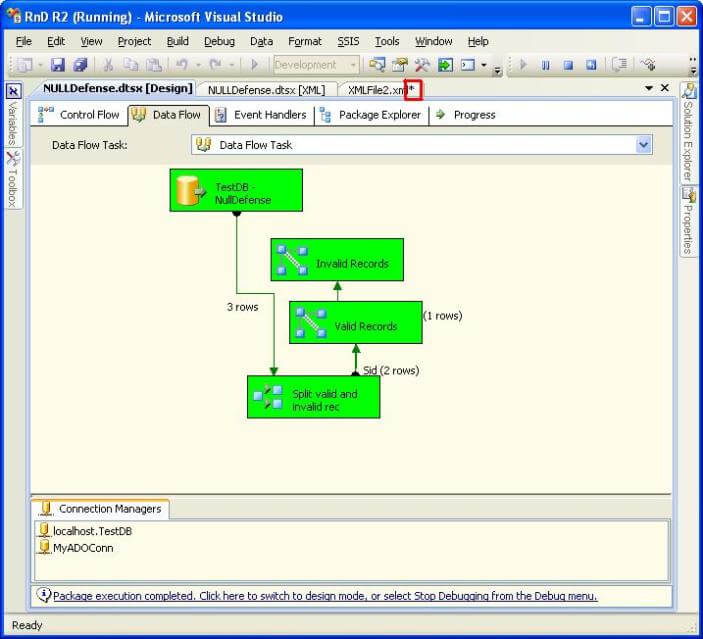
Task: Open the Debug menu
Action: pos(219,41)
